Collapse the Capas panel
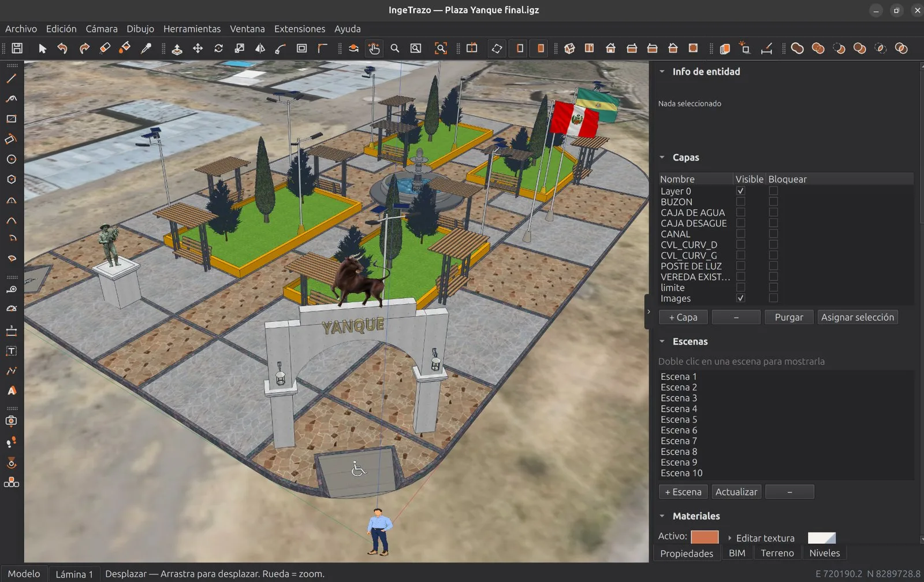The height and width of the screenshot is (582, 924). (x=662, y=157)
